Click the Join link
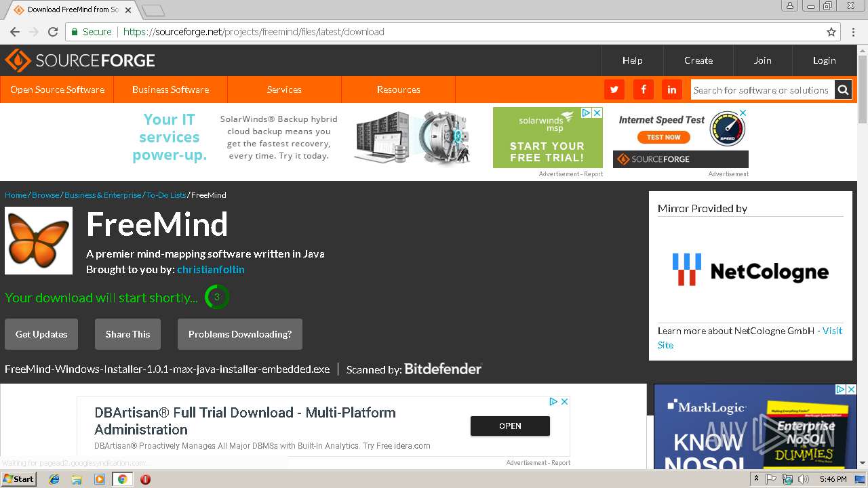 (762, 60)
